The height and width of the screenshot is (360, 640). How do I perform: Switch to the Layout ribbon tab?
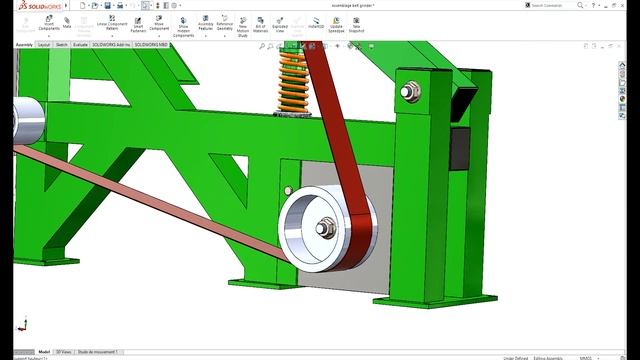coord(44,44)
